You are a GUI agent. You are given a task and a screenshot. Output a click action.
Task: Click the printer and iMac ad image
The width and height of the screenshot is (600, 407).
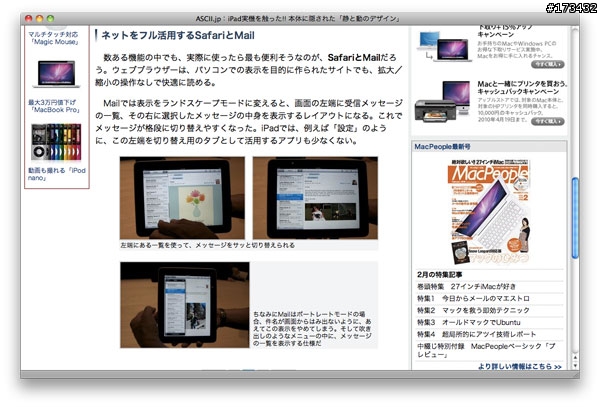(x=442, y=102)
